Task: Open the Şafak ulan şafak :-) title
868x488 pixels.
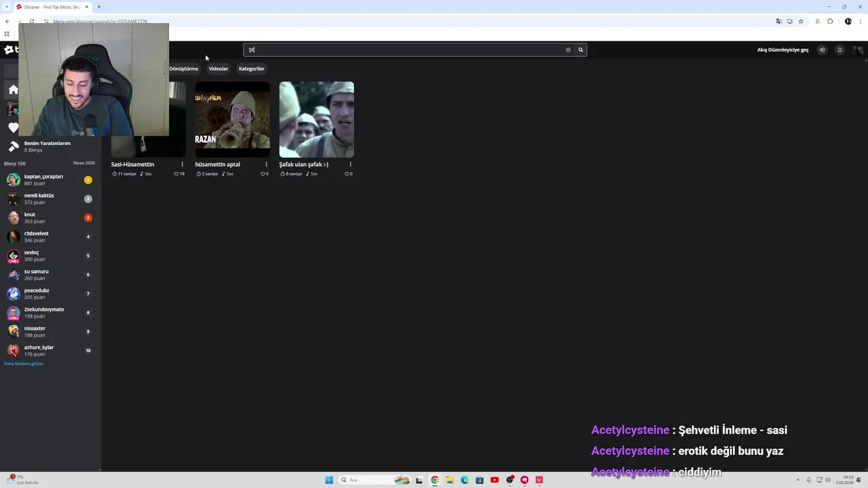Action: click(x=304, y=164)
